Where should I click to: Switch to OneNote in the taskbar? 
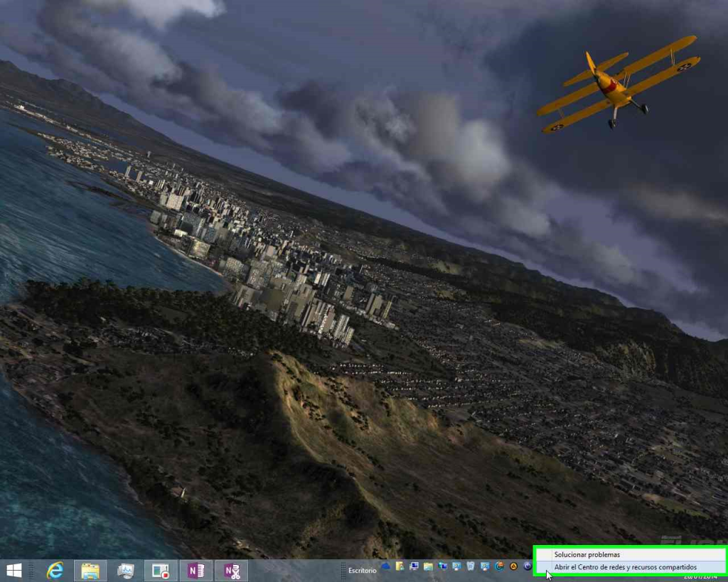click(x=196, y=571)
